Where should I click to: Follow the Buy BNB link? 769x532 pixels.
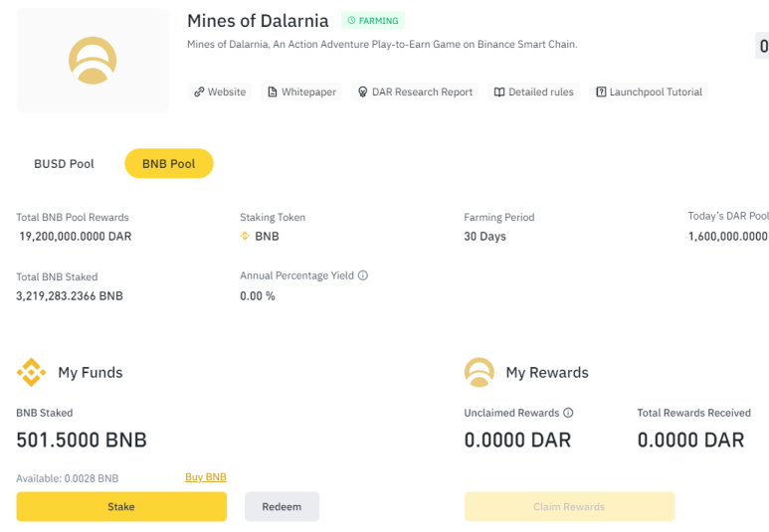click(206, 477)
